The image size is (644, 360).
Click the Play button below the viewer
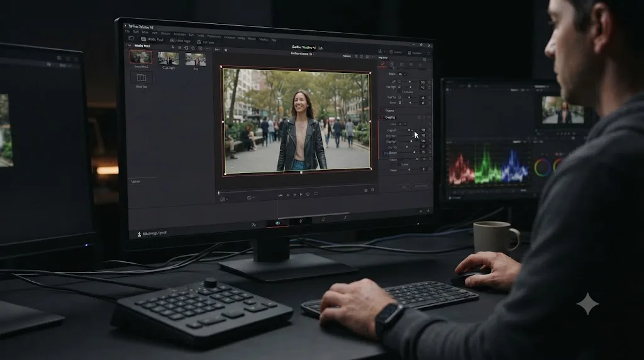click(x=301, y=194)
